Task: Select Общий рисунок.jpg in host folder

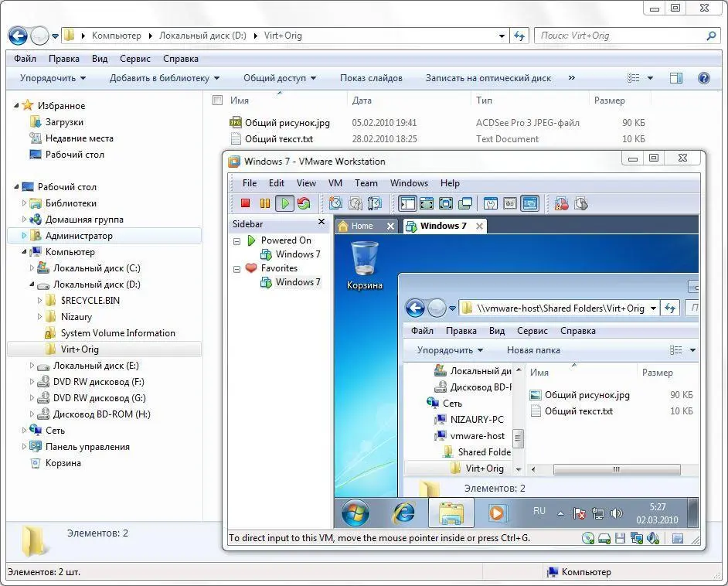Action: coord(287,123)
